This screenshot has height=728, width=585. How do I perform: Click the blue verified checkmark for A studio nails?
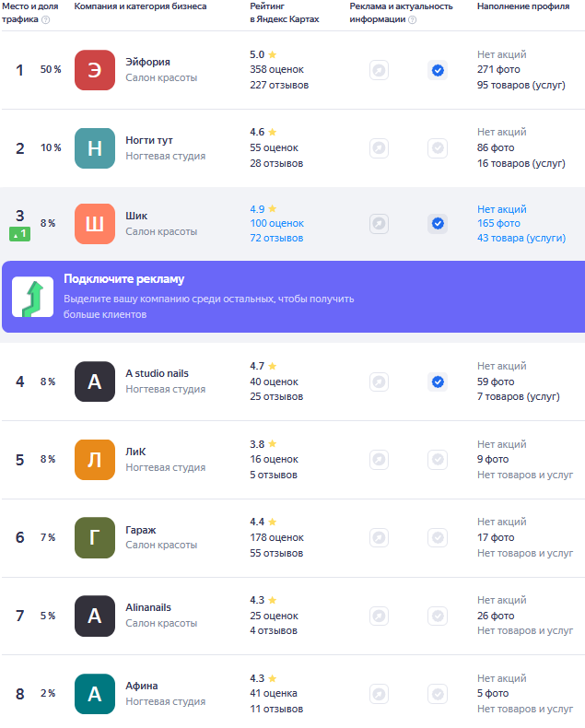click(x=438, y=382)
